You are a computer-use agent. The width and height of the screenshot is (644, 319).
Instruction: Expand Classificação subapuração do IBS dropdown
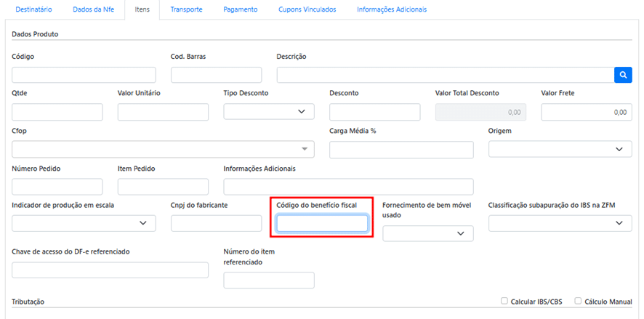tap(560, 223)
